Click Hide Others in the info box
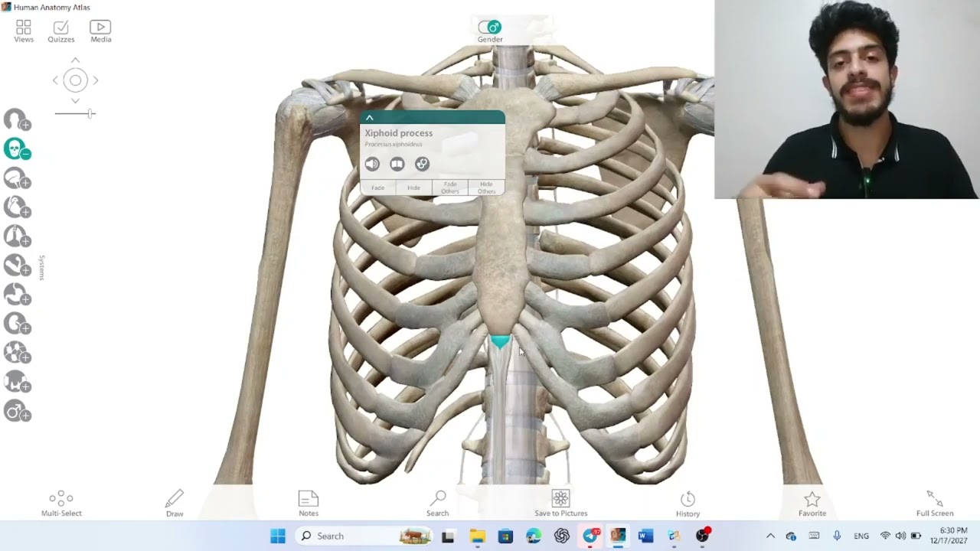The width and height of the screenshot is (980, 551). pos(486,187)
